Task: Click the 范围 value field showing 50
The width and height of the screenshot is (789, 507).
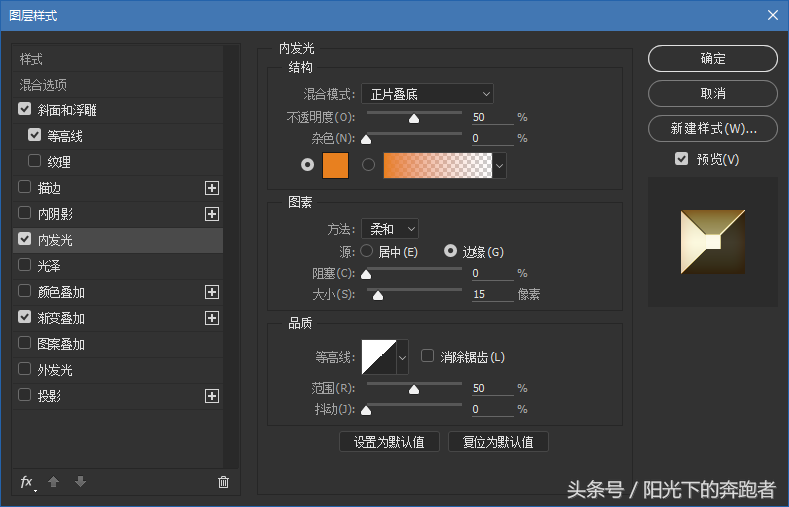Action: [492, 388]
